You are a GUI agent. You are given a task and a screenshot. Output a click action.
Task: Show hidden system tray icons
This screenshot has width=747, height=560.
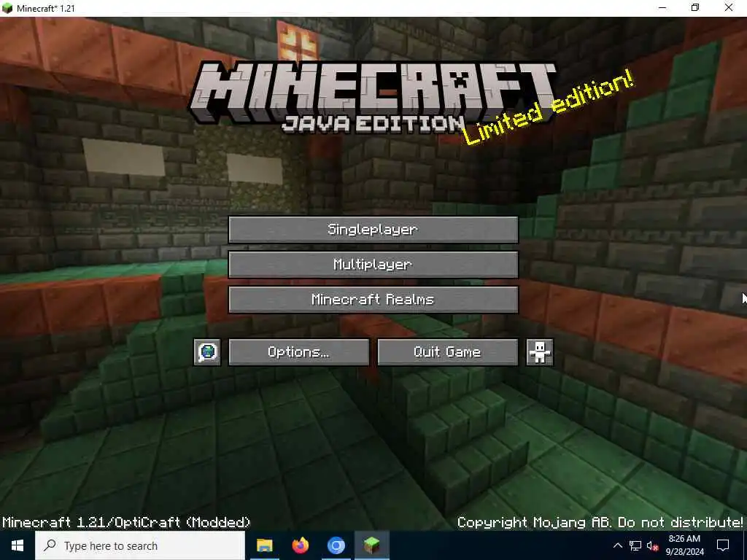(617, 545)
